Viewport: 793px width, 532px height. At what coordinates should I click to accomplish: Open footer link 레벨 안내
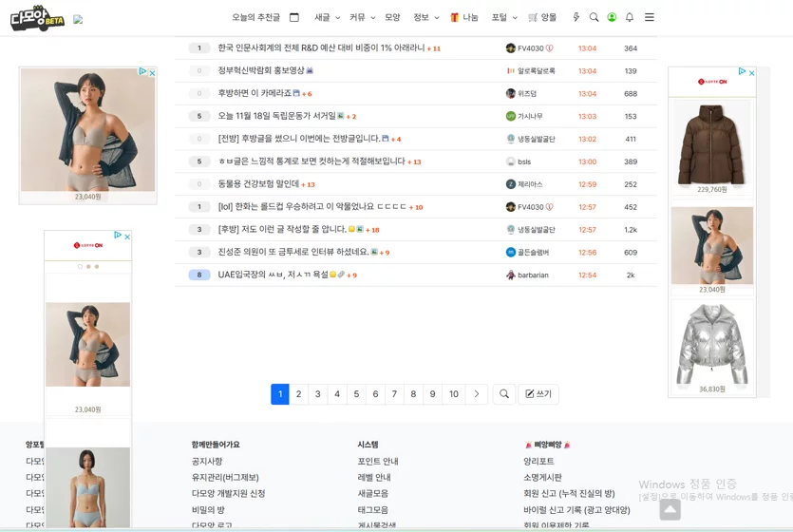point(374,478)
